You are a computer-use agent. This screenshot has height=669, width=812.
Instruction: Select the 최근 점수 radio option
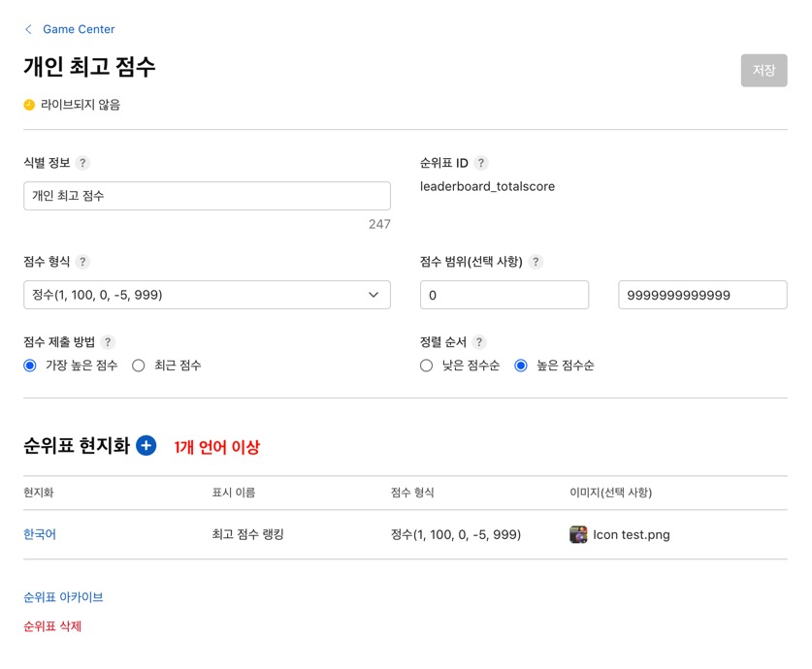pos(139,366)
